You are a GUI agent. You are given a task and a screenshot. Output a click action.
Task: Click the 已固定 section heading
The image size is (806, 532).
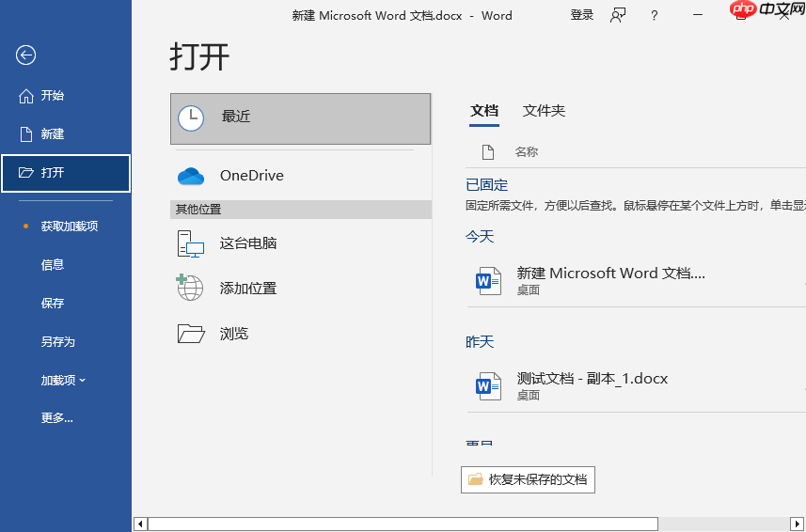click(x=486, y=185)
